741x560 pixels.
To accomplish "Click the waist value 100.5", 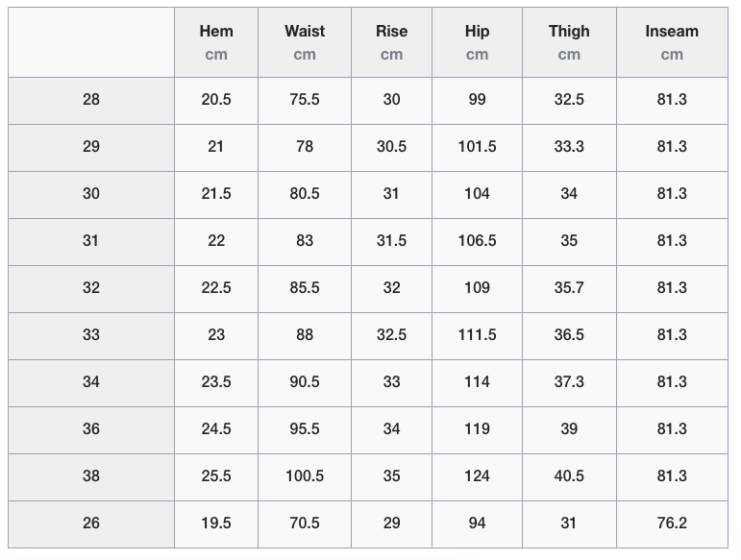I will point(305,476).
